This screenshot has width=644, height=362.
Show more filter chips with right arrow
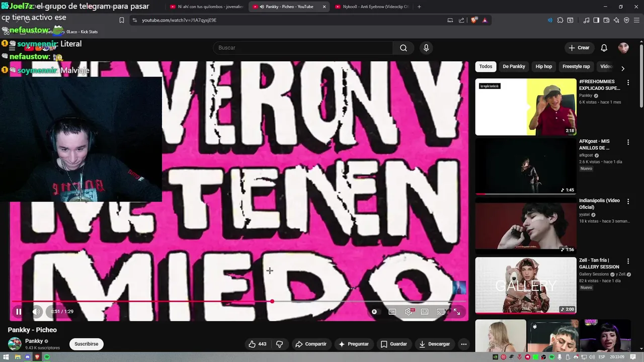tap(623, 68)
